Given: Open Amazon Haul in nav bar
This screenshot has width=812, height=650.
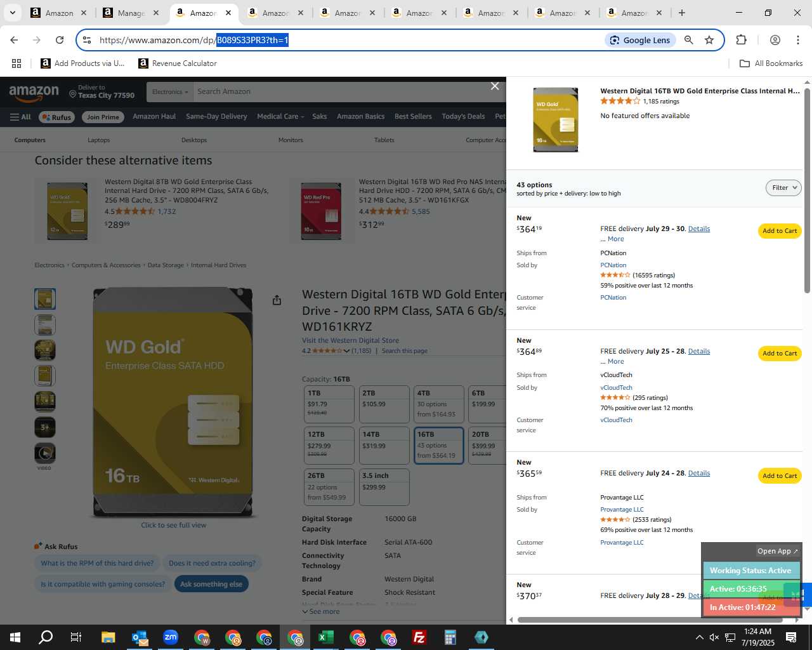Looking at the screenshot, I should click(154, 117).
